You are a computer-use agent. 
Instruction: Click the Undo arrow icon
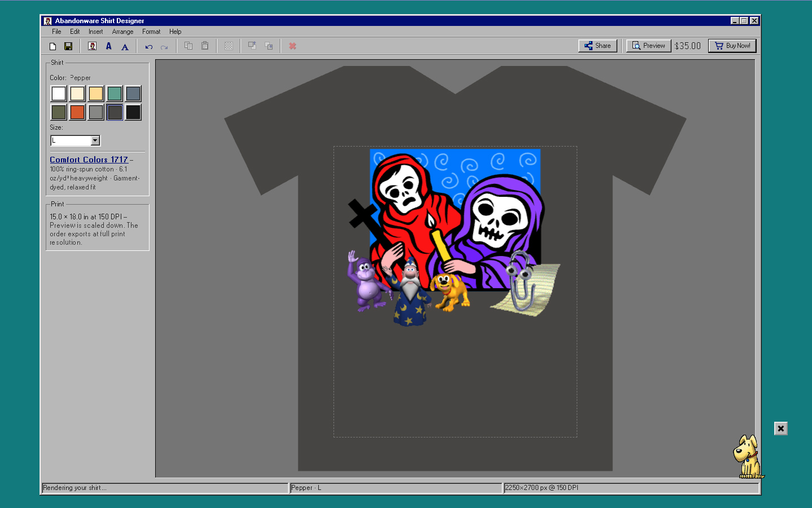[148, 46]
